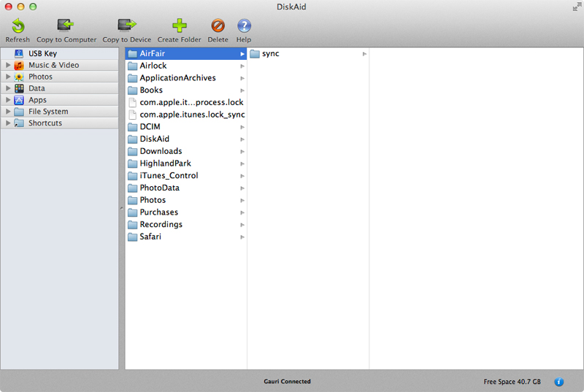The height and width of the screenshot is (392, 584).
Task: Click the sidebar collapse handle
Action: pos(121,209)
